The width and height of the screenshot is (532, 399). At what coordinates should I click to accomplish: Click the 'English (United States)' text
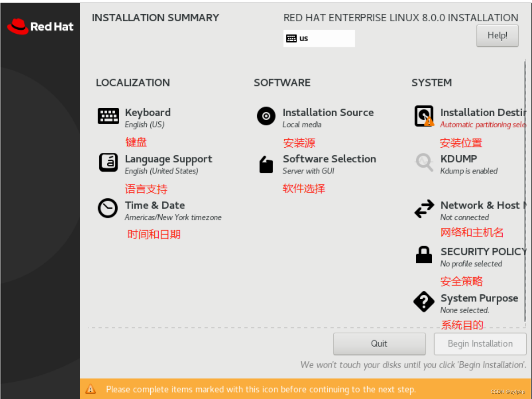(x=161, y=171)
